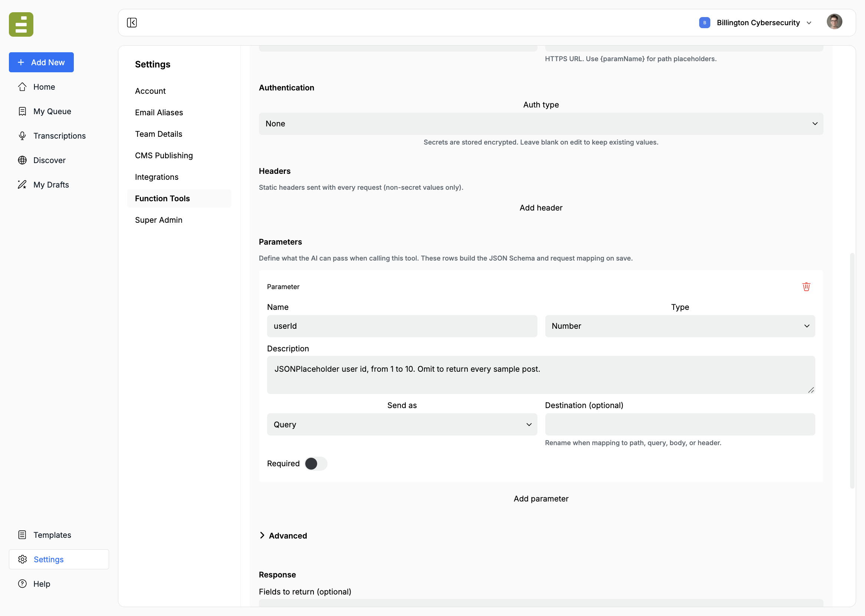
Task: Click the blue Billington workspace badge
Action: click(x=704, y=22)
